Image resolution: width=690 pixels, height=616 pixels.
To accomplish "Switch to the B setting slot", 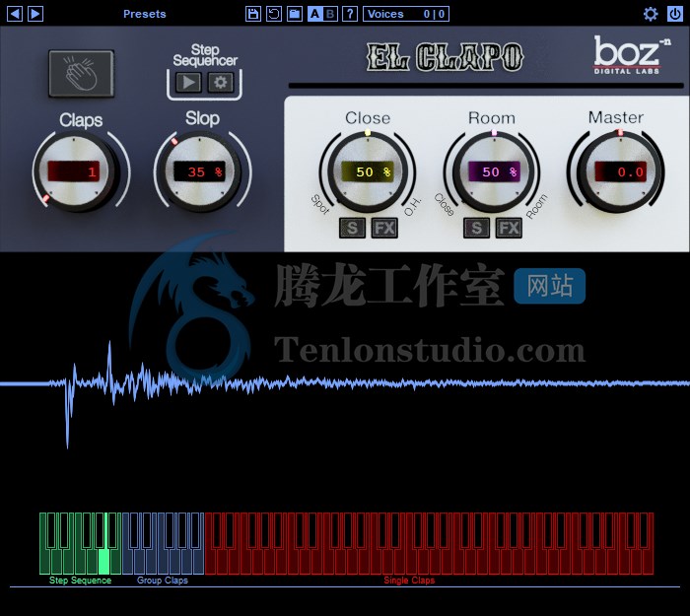I will 330,14.
